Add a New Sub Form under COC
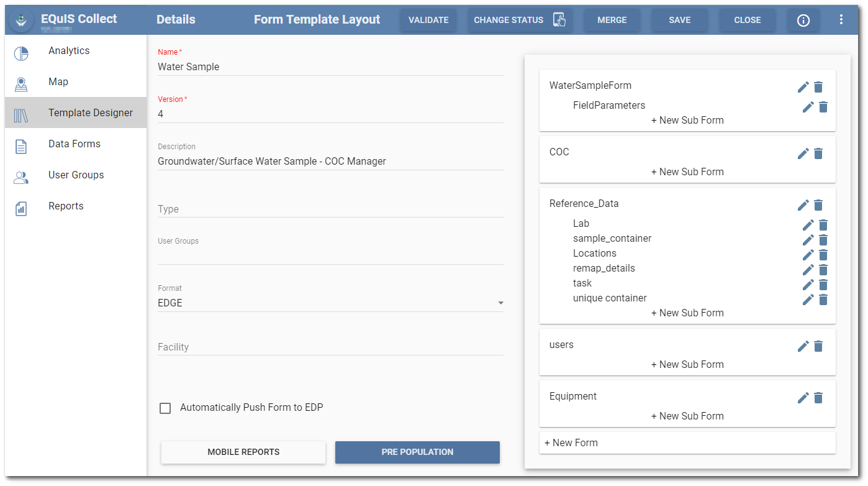868x486 pixels. click(x=687, y=172)
